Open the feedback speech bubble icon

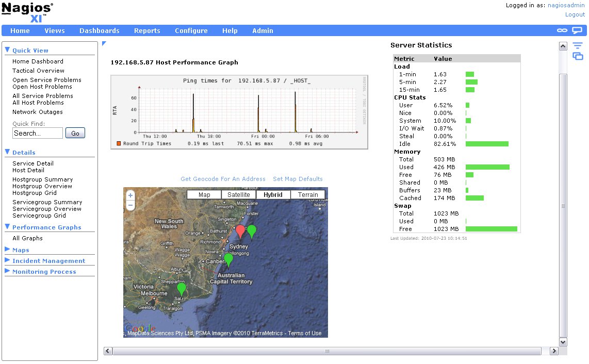577,30
